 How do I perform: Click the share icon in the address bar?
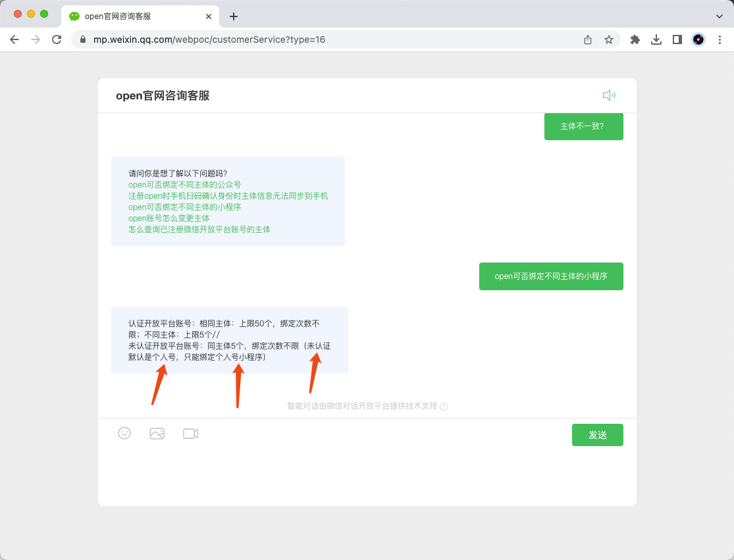[x=588, y=39]
